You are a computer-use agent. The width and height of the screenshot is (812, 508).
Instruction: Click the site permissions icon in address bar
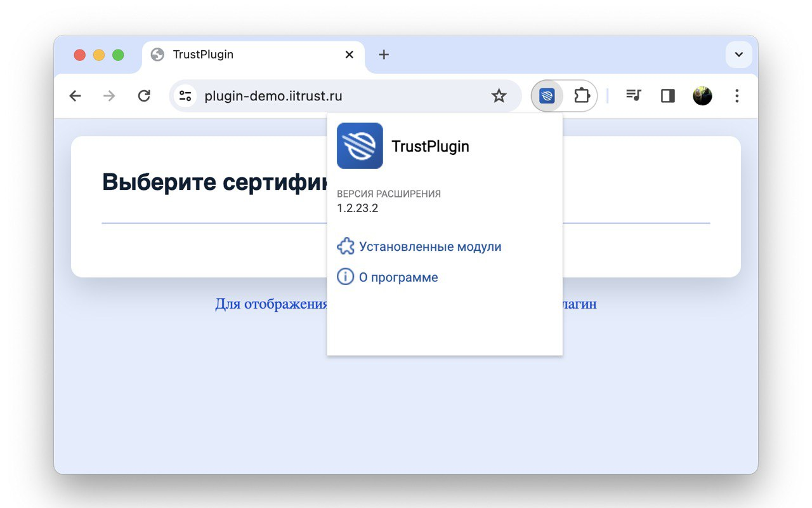click(x=185, y=95)
